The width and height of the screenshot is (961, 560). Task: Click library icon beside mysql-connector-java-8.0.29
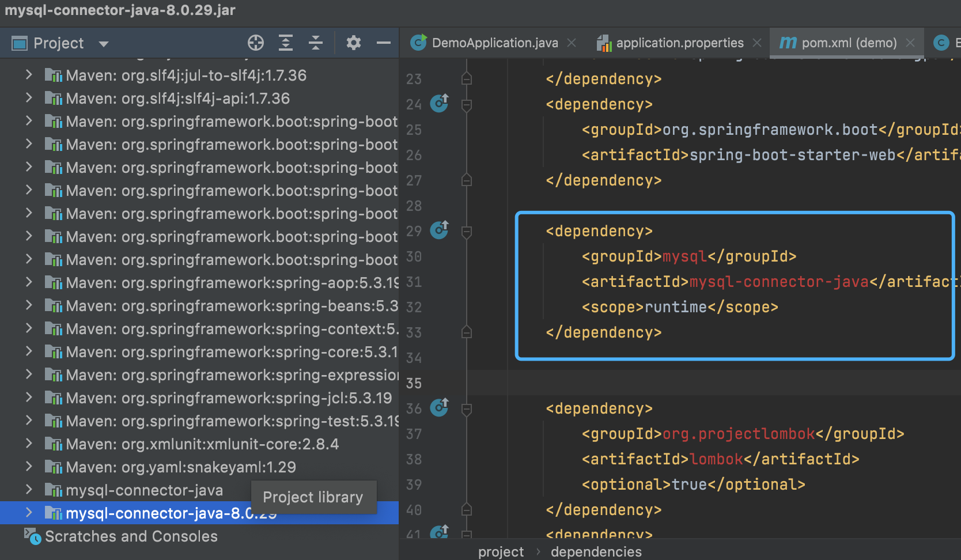54,513
